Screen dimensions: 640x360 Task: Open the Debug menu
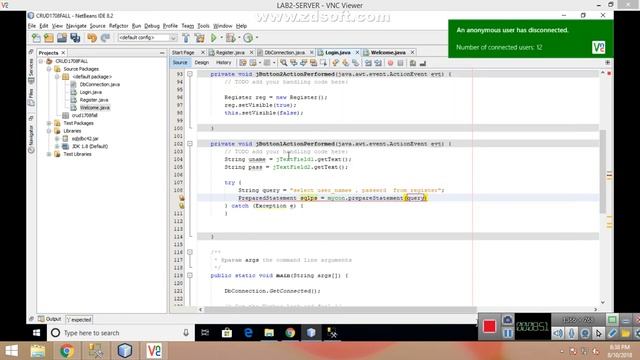tap(152, 26)
